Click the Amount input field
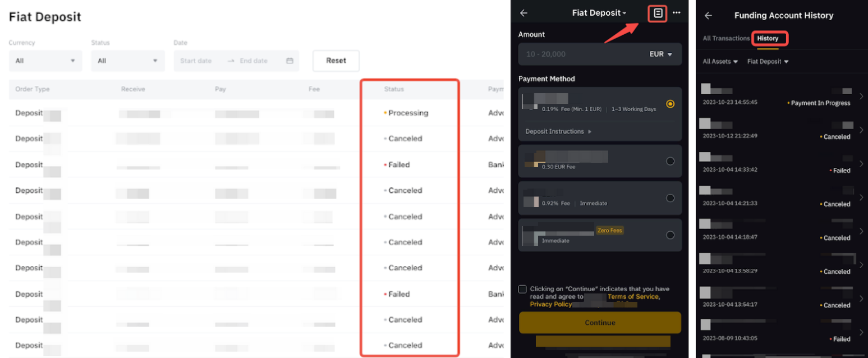 point(578,54)
